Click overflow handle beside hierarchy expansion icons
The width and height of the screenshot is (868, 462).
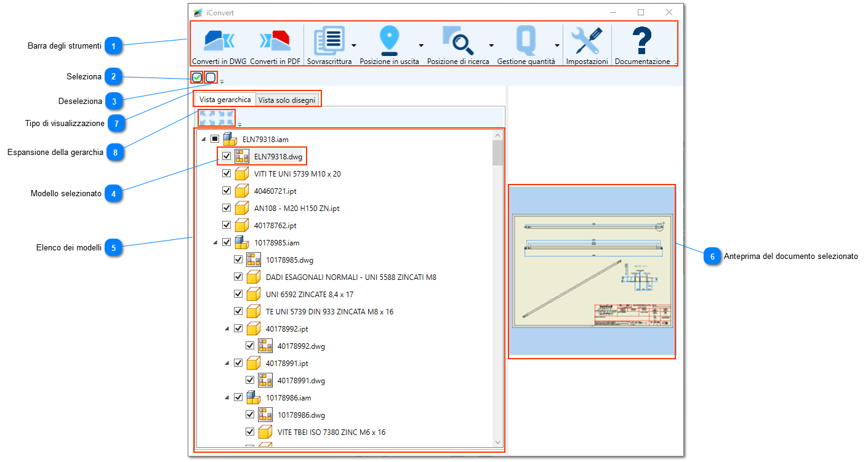(240, 124)
